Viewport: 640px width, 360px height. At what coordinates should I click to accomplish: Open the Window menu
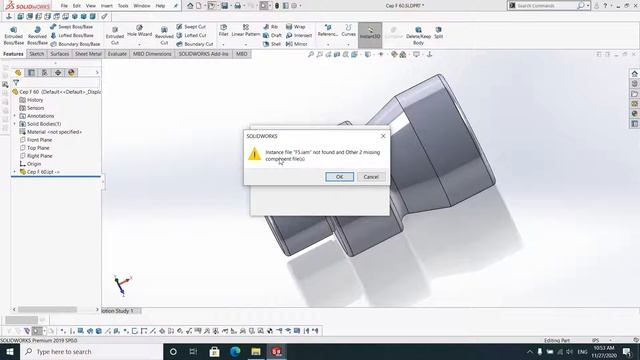point(142,6)
